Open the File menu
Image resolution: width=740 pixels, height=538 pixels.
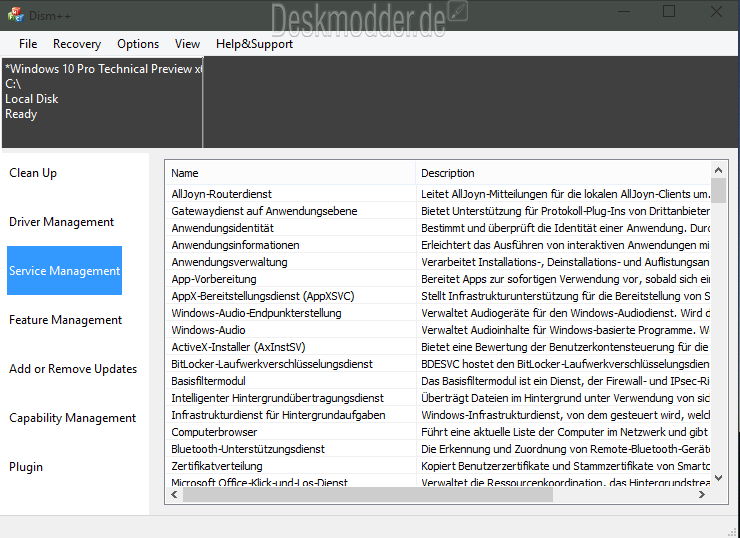28,44
